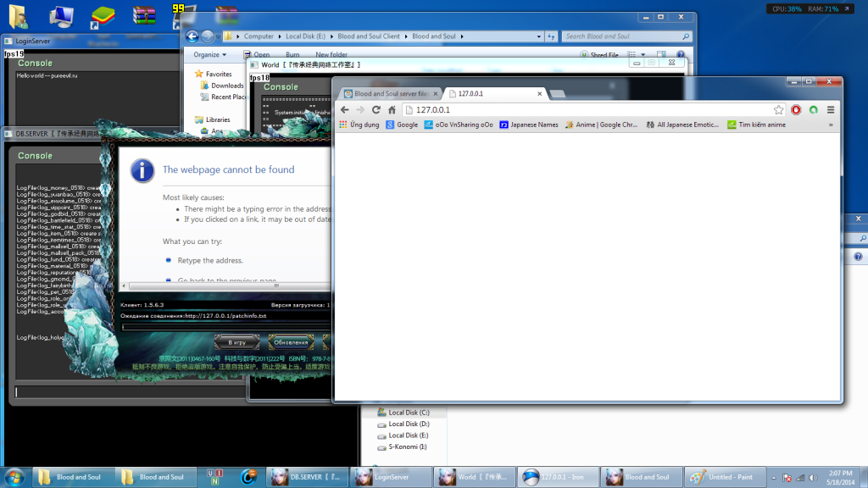Switch to Blood and Soul server files tab
This screenshot has width=868, height=488.
[391, 93]
